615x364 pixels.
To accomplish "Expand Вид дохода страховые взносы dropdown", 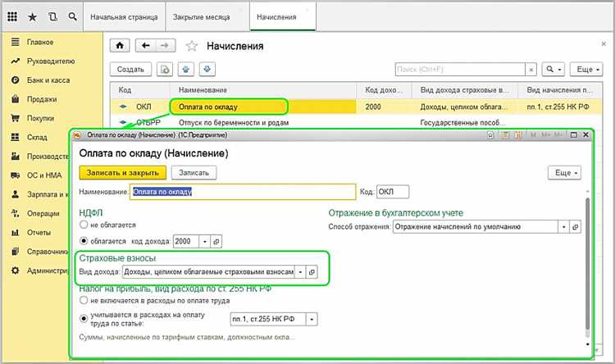I will coord(300,272).
